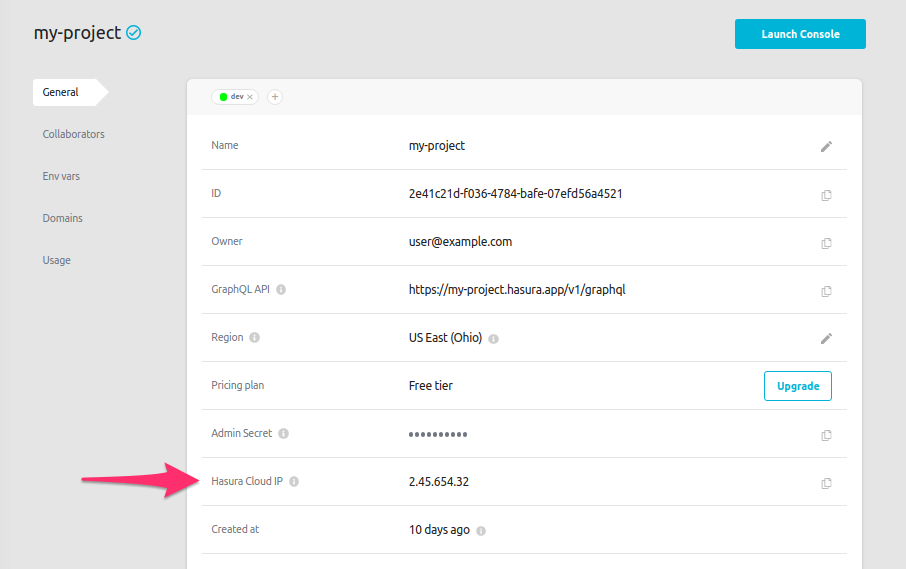Click info icon next to GraphQL API label
Screen dimensions: 906x569
281,290
